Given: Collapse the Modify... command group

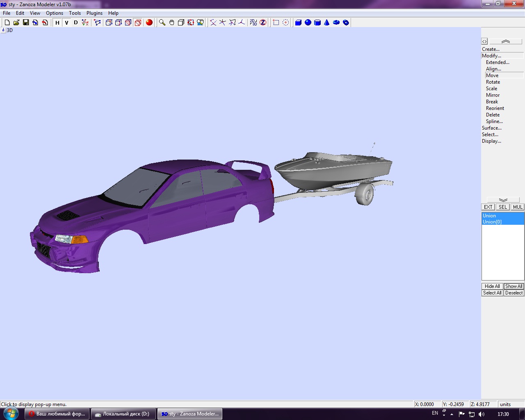Looking at the screenshot, I should (491, 56).
